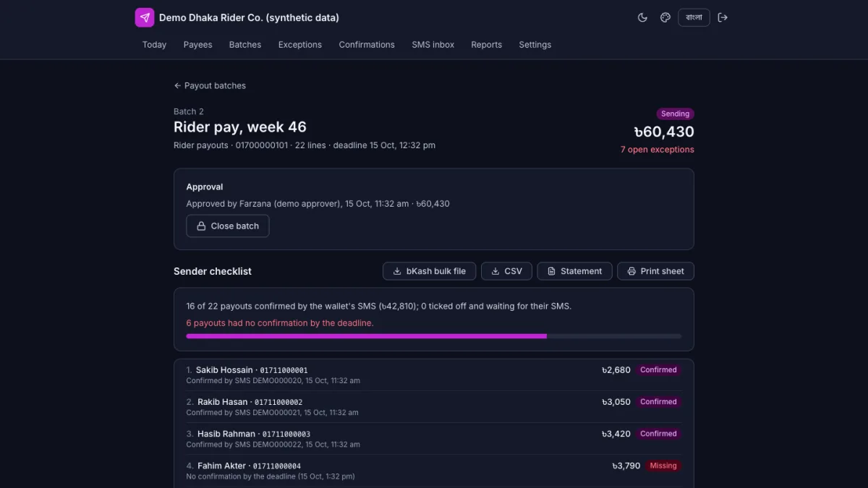Select Hasib Rahman payout row
Screen dimensions: 868x488
pyautogui.click(x=434, y=438)
